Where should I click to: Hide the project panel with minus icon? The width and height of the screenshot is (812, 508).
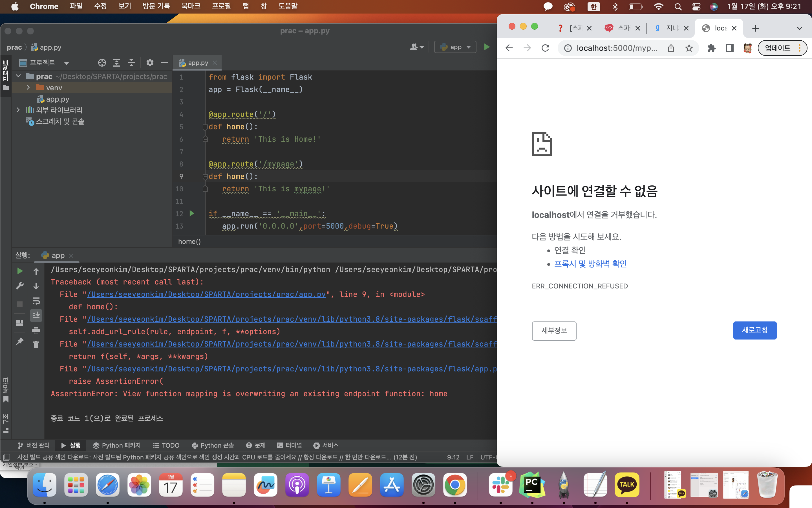pos(164,63)
